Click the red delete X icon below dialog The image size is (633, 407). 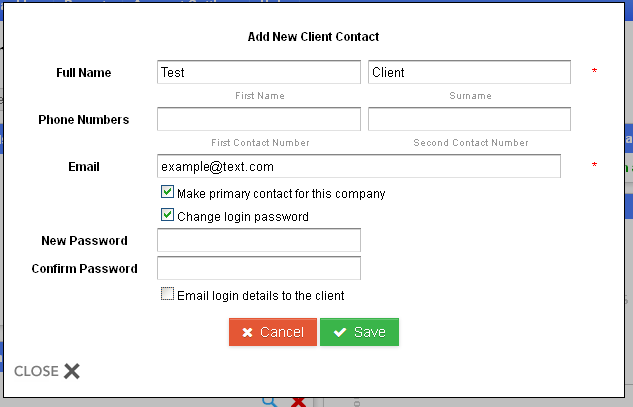[x=298, y=402]
